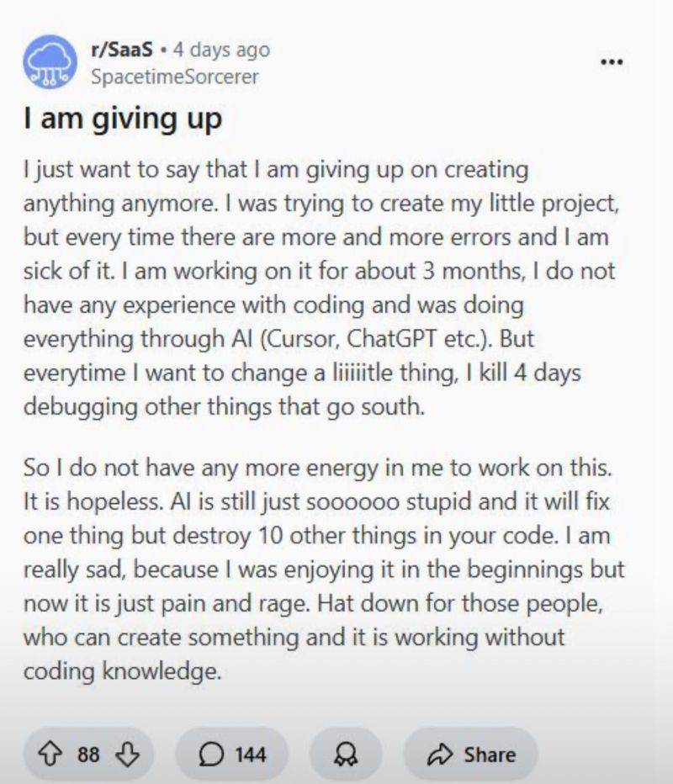Click the comment speech bubble icon
The image size is (673, 784).
(210, 755)
